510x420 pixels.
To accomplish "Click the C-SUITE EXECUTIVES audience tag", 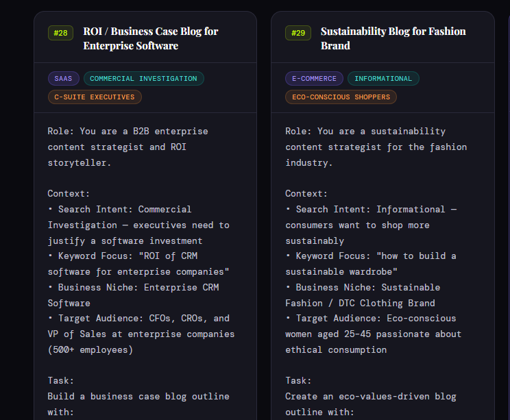I will point(95,97).
